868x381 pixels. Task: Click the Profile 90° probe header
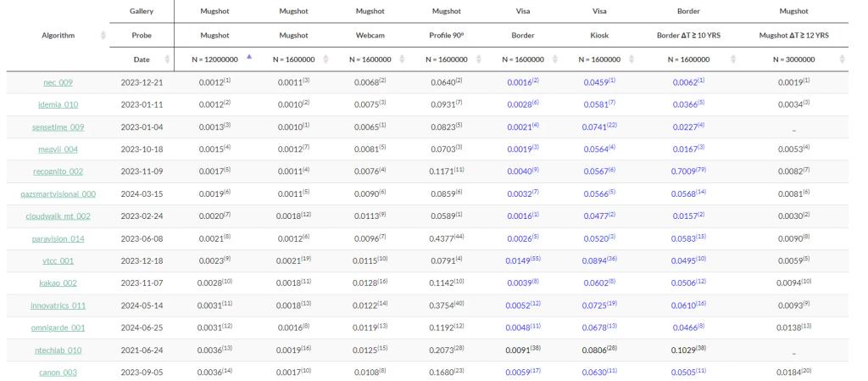(447, 36)
